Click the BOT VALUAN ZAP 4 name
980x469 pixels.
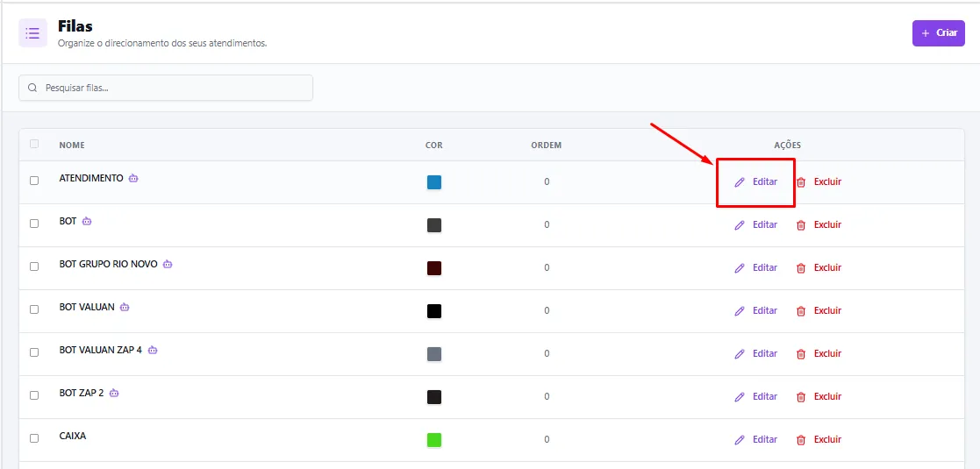[101, 350]
